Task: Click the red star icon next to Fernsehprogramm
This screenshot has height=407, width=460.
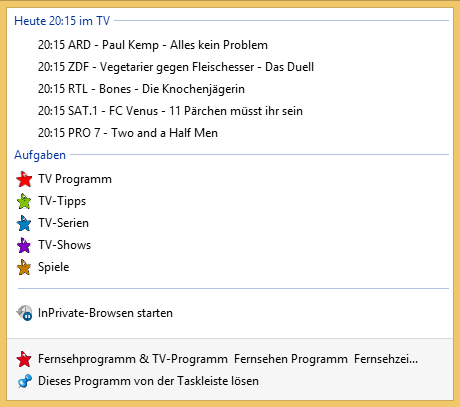Action: click(24, 359)
